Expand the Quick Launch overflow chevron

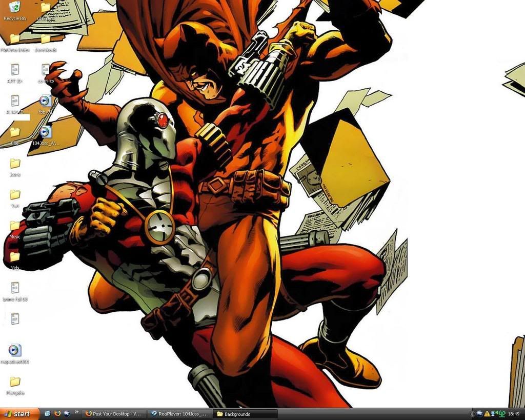(x=77, y=412)
